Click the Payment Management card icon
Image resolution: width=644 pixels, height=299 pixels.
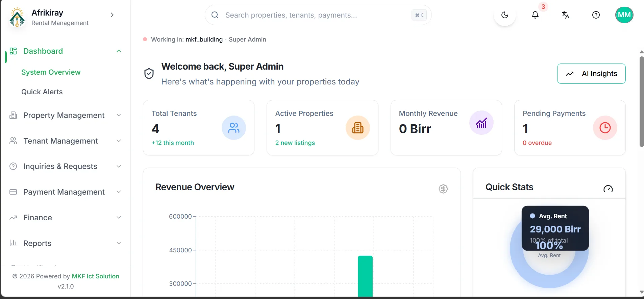pyautogui.click(x=13, y=192)
